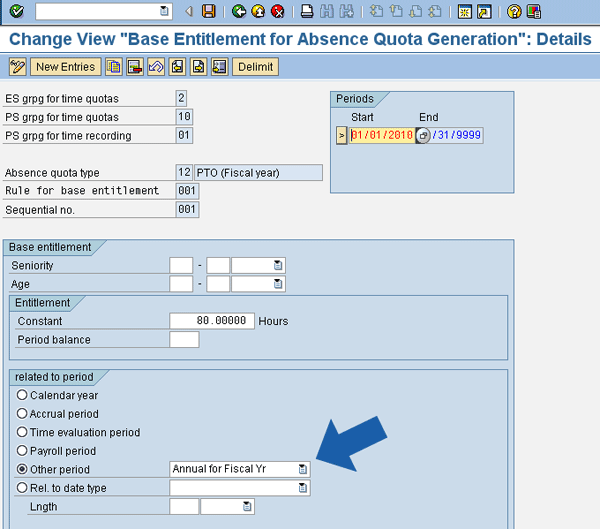This screenshot has height=529, width=600.
Task: Click the green Enter checkmark icon
Action: pyautogui.click(x=16, y=11)
